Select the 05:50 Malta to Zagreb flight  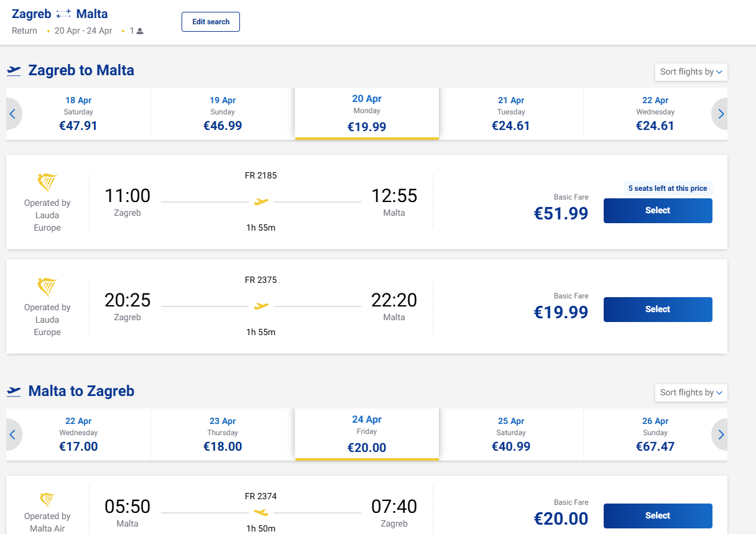pos(657,516)
